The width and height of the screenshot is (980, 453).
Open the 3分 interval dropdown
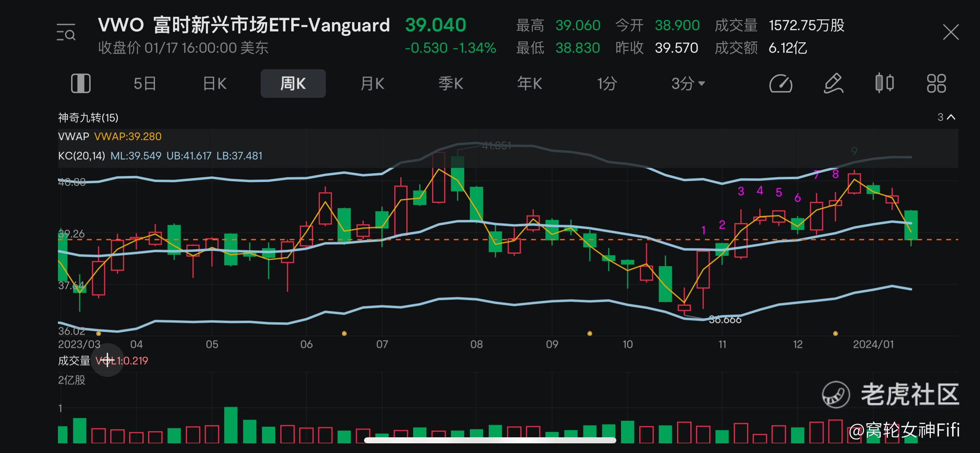pos(688,84)
